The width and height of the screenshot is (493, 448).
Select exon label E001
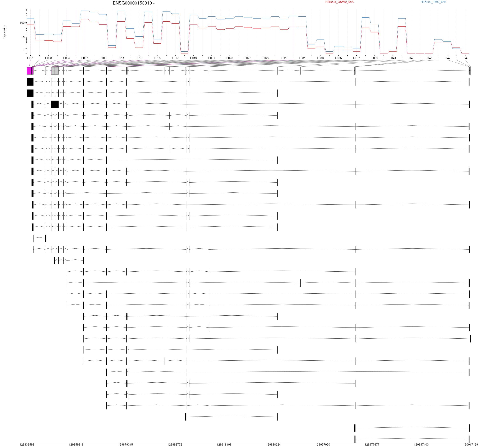[30, 58]
